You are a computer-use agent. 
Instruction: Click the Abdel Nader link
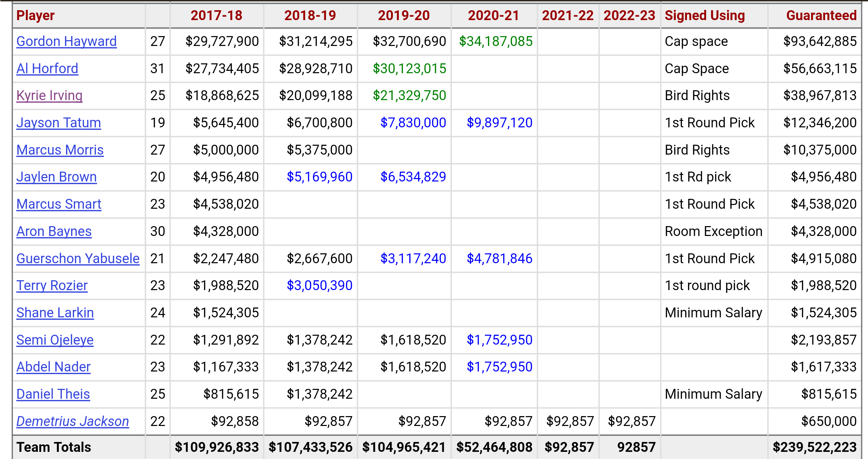point(53,367)
